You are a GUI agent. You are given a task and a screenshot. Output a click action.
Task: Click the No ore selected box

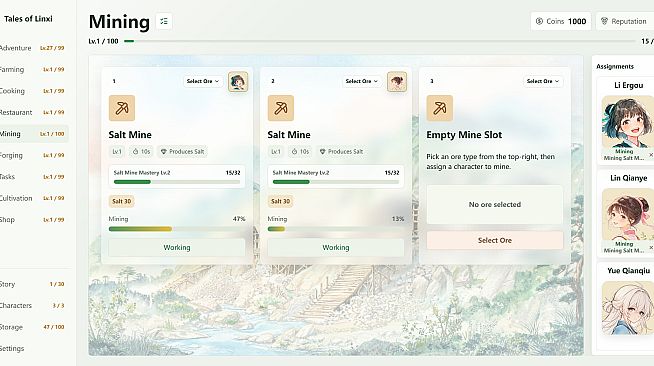(495, 205)
